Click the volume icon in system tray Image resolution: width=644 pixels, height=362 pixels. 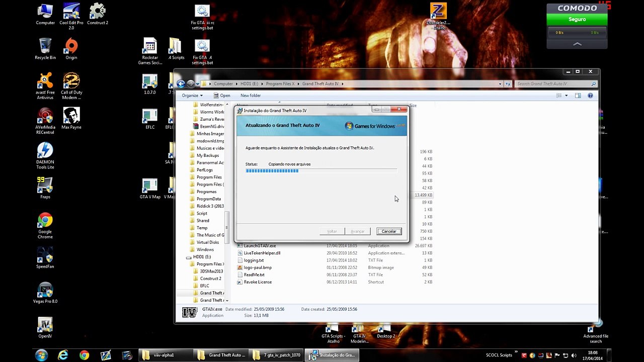[573, 355]
